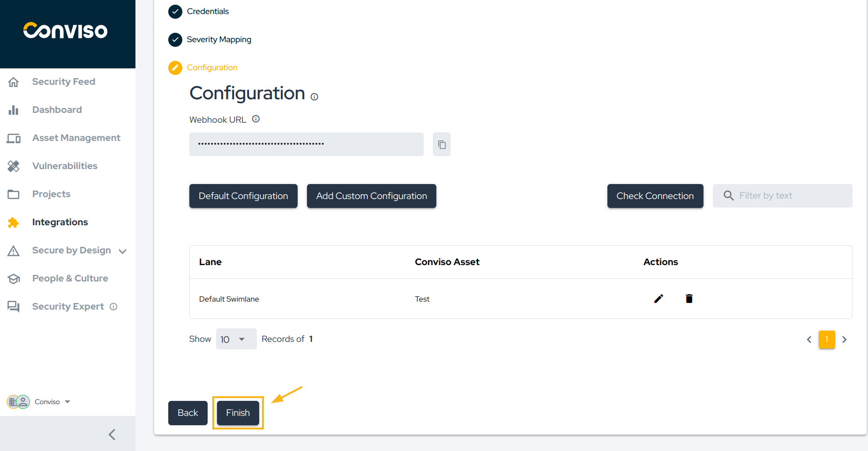
Task: Open the Projects section
Action: point(51,194)
